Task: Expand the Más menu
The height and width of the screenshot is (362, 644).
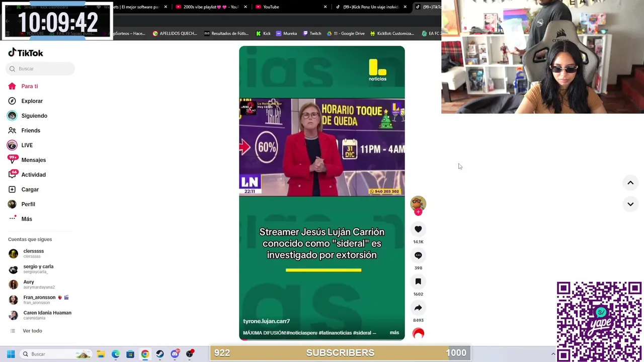Action: point(20,219)
